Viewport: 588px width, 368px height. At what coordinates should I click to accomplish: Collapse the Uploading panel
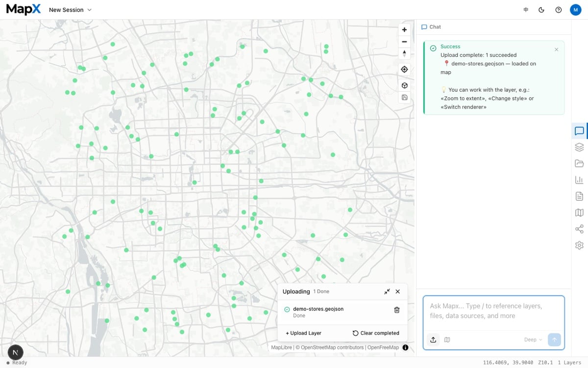click(387, 291)
